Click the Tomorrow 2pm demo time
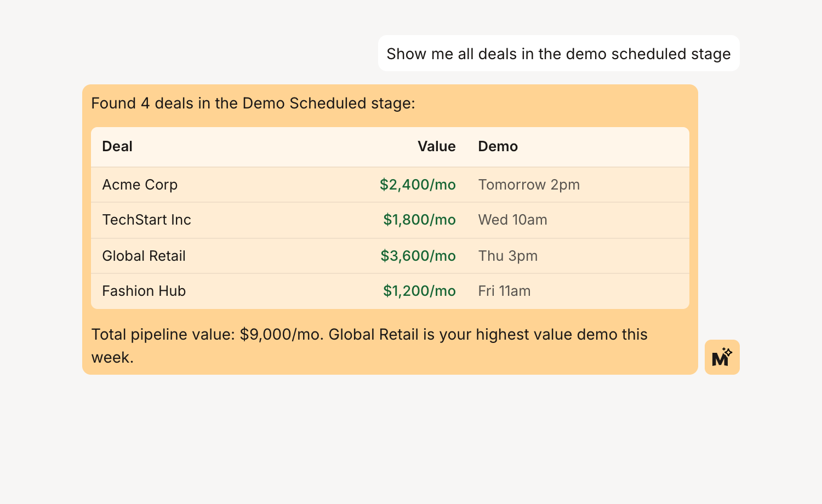Viewport: 822px width, 504px height. 529,185
